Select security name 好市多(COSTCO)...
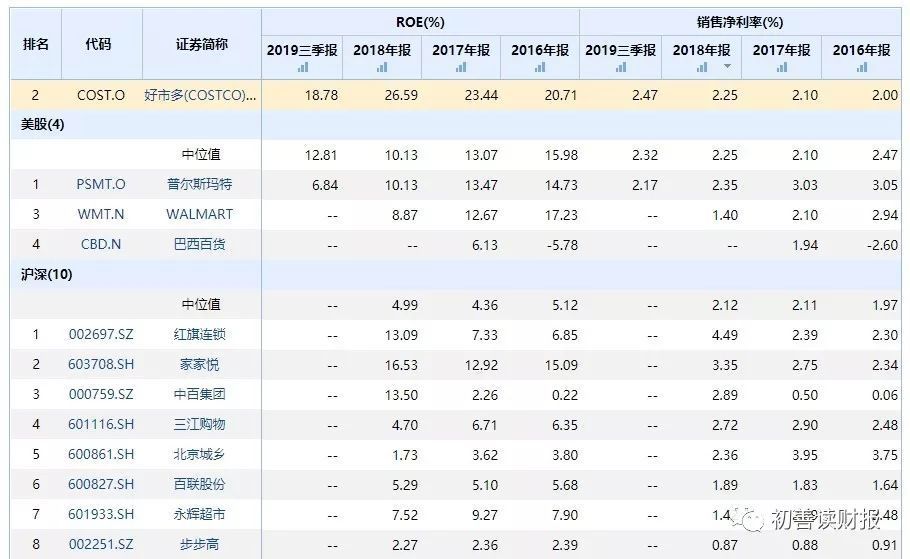Screen dimensions: 910x559 (x=200, y=95)
